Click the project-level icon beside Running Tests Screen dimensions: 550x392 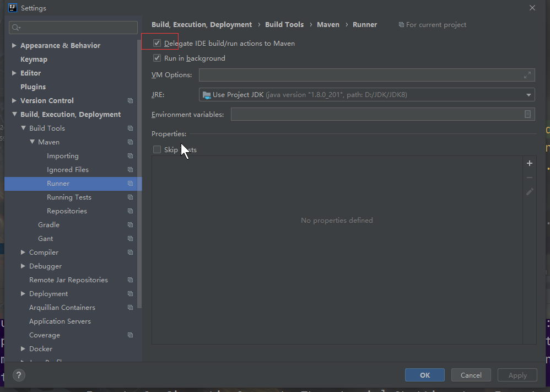click(x=131, y=197)
